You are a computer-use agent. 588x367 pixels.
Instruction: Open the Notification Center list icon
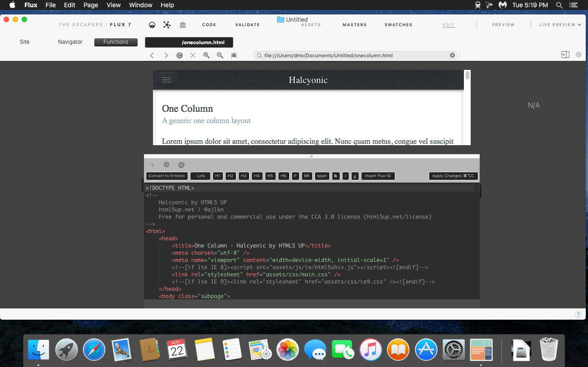tap(574, 5)
